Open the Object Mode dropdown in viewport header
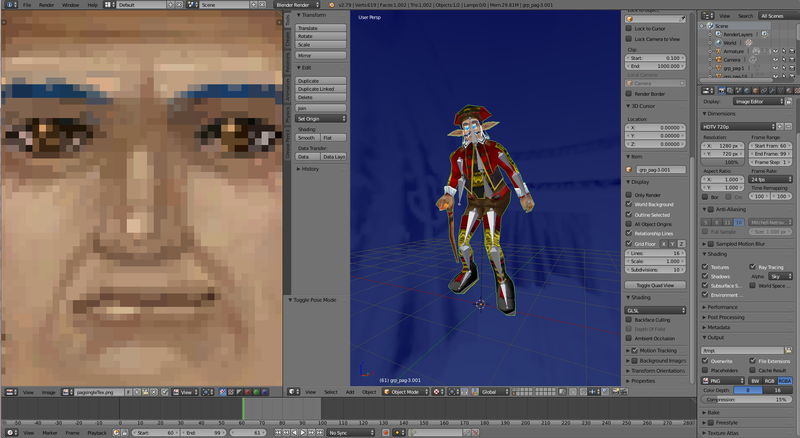 [405, 392]
